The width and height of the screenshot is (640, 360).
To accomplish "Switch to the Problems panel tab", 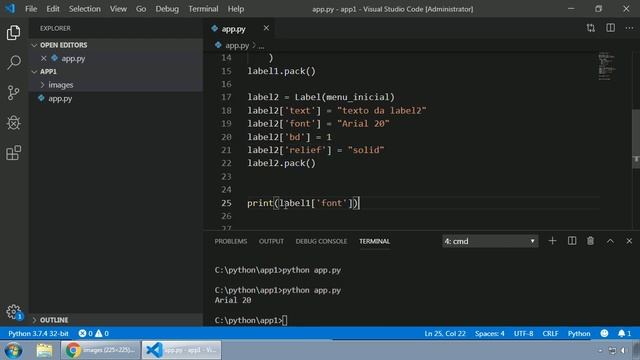I will (231, 241).
